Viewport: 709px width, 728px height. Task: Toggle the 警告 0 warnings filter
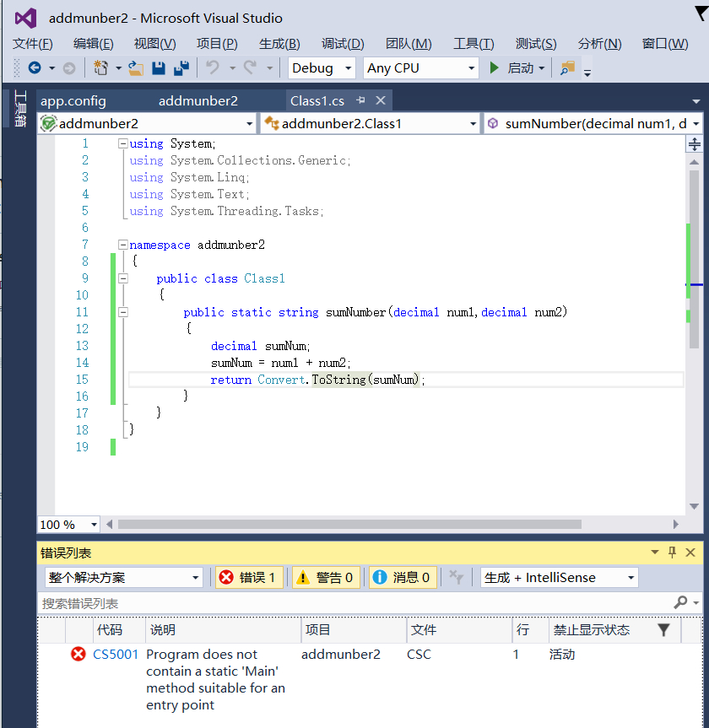pyautogui.click(x=326, y=578)
